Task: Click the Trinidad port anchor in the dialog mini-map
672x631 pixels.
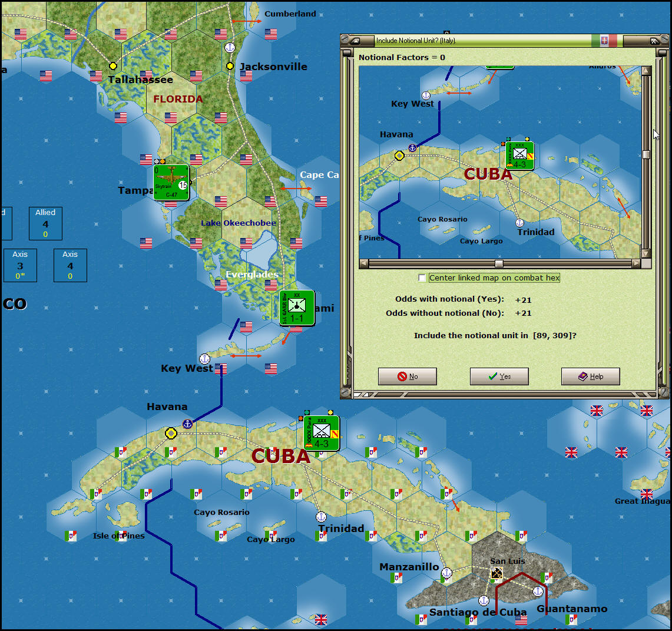Action: click(x=519, y=223)
